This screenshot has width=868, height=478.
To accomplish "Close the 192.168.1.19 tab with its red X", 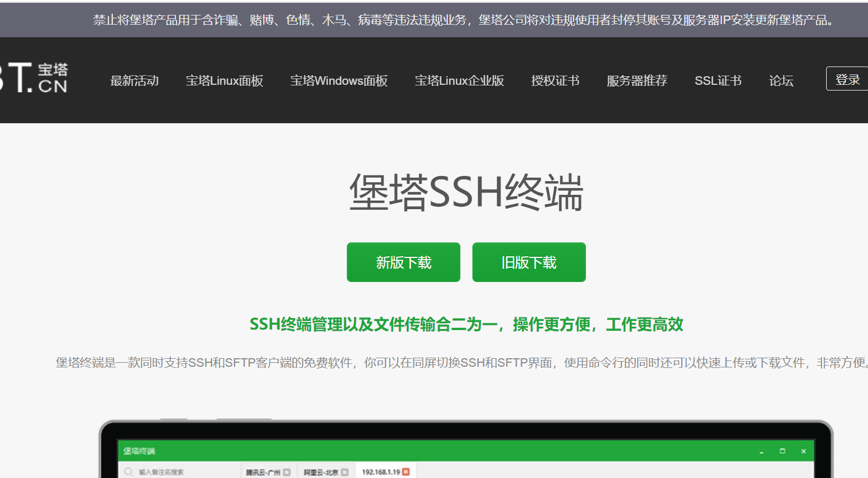I will coord(405,471).
